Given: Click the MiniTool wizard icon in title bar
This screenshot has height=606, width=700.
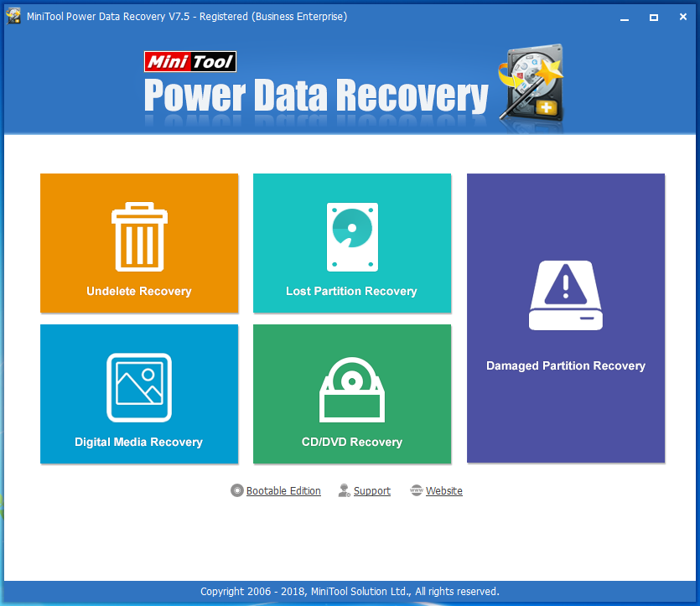Looking at the screenshot, I should [13, 16].
